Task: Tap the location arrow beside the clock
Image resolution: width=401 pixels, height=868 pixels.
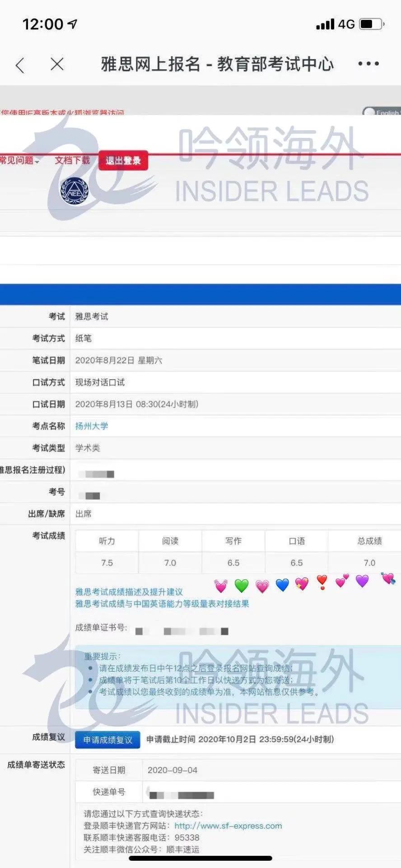Action: (x=73, y=24)
